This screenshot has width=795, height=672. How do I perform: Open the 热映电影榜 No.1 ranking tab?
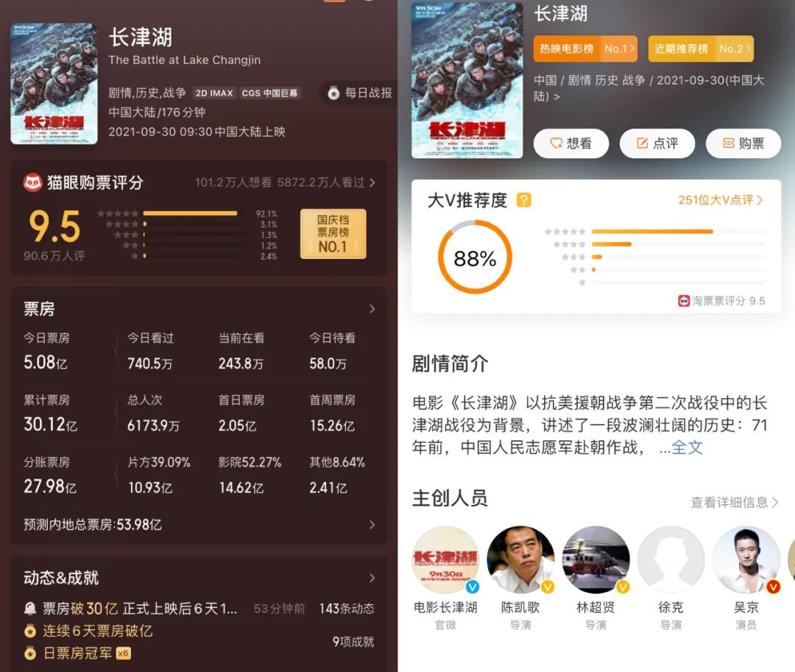point(586,49)
